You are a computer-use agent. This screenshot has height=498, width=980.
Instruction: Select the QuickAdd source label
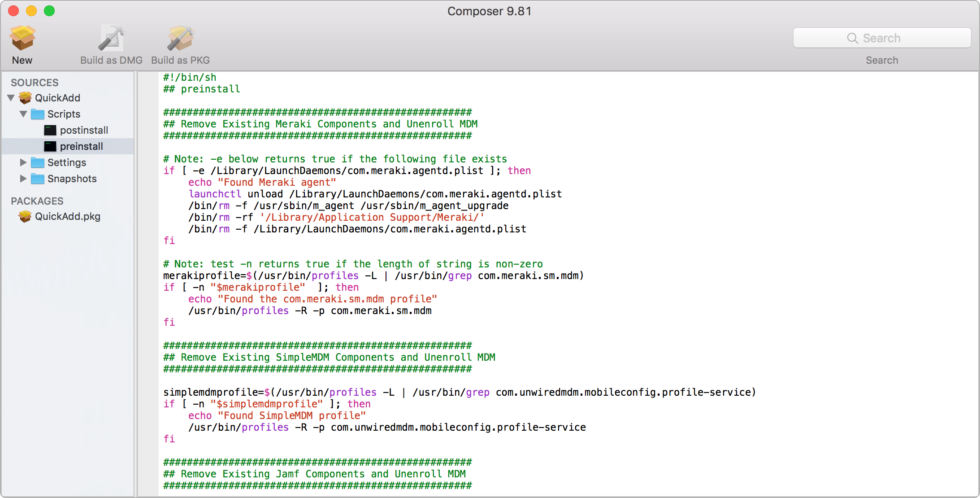(x=57, y=98)
